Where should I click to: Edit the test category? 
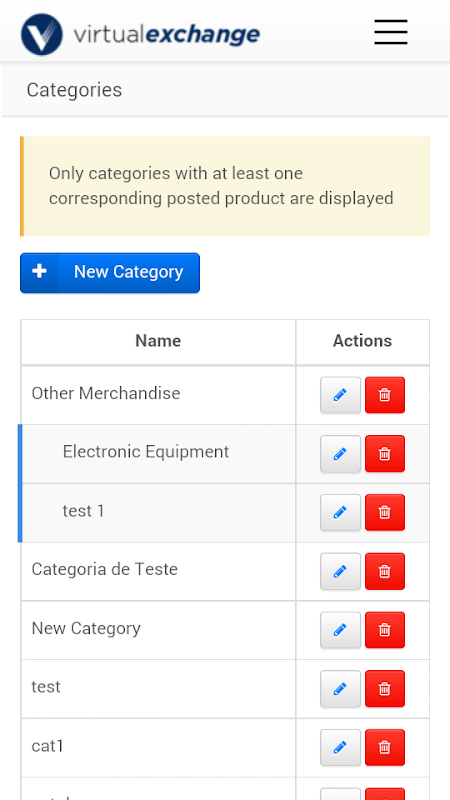(340, 688)
